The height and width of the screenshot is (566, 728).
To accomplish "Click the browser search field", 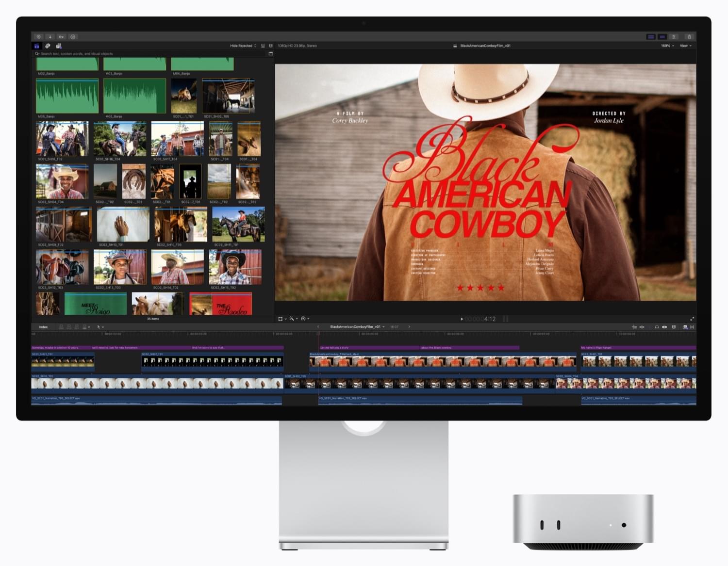I will (x=150, y=54).
